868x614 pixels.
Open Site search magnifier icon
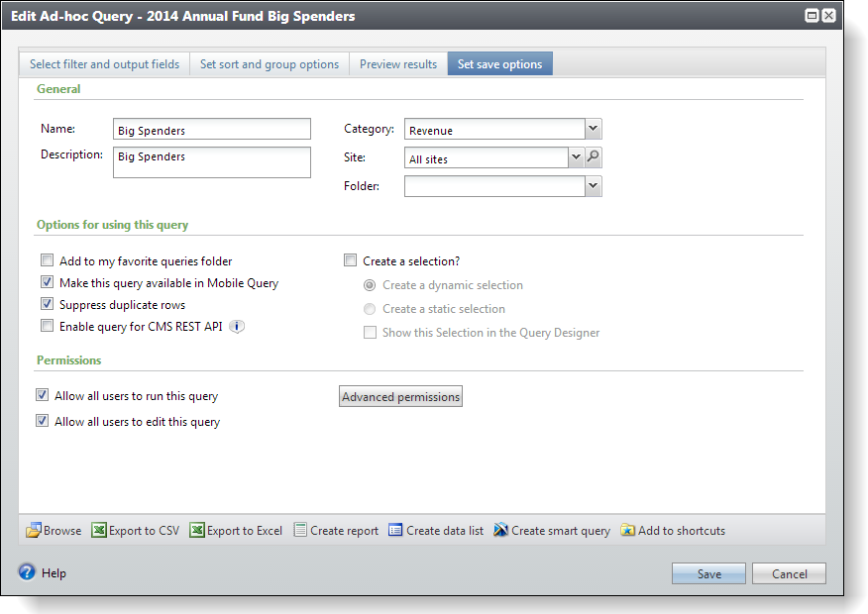[x=593, y=157]
